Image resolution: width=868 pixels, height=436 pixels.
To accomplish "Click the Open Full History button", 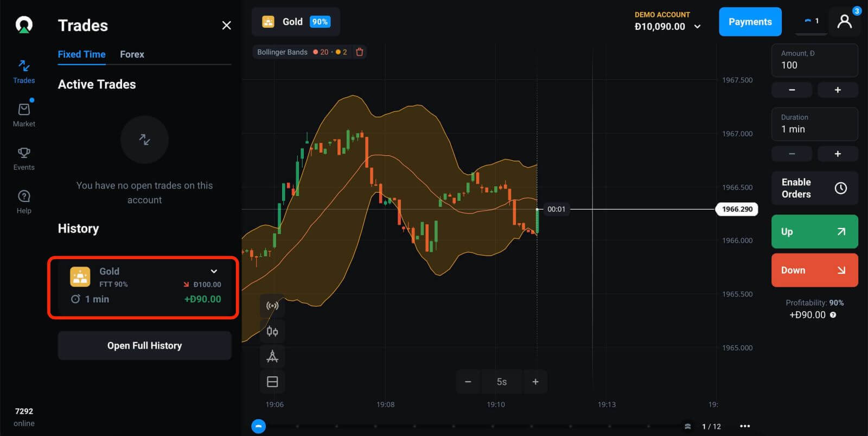I will [x=144, y=346].
